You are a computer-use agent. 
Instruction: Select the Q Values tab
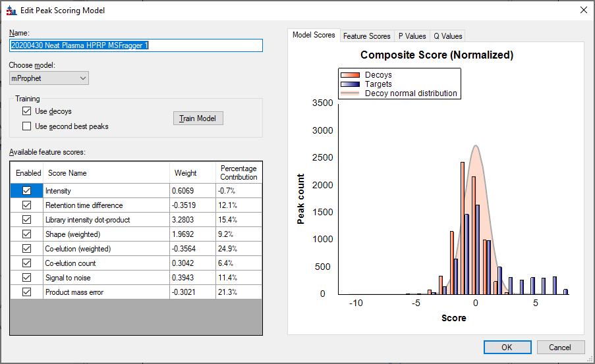(x=447, y=36)
